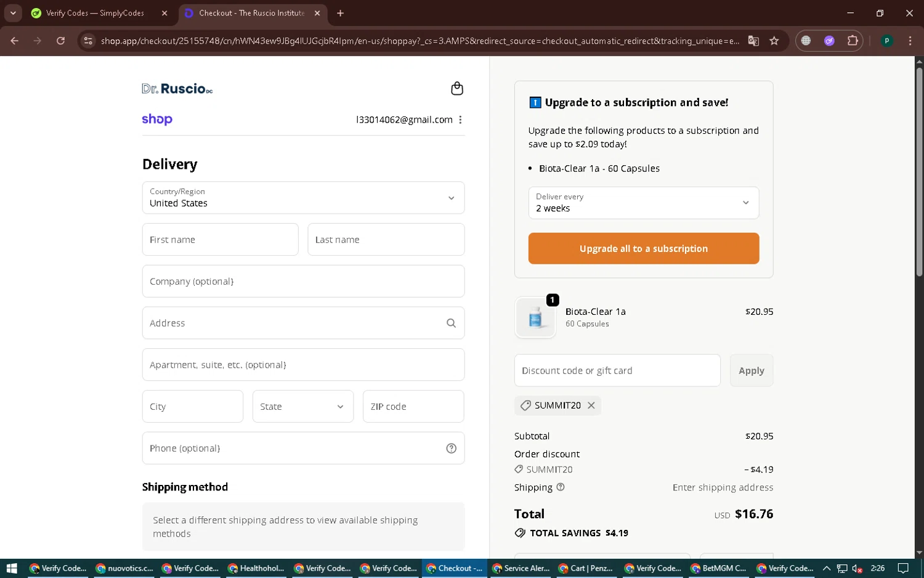This screenshot has width=924, height=578.
Task: Focus the Discount code or gift card field
Action: [617, 370]
